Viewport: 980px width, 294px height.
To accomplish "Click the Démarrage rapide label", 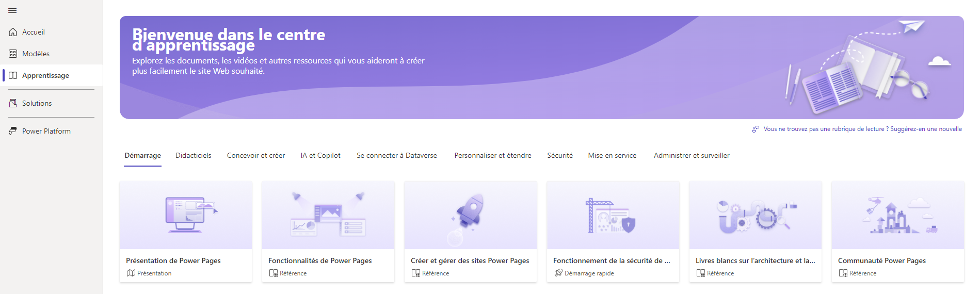I will point(589,273).
